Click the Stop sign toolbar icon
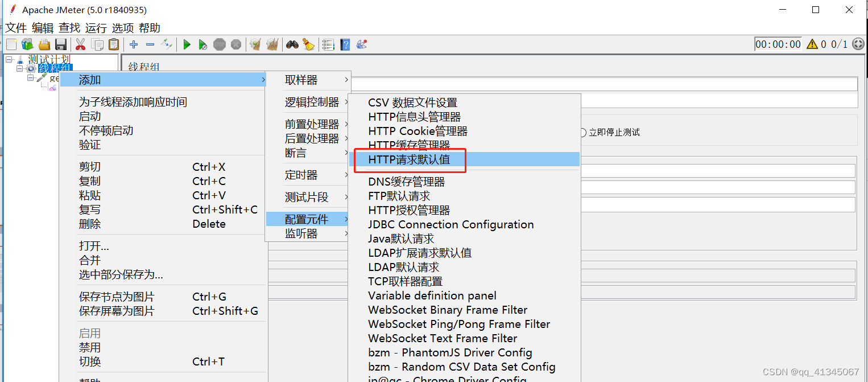 pos(220,44)
